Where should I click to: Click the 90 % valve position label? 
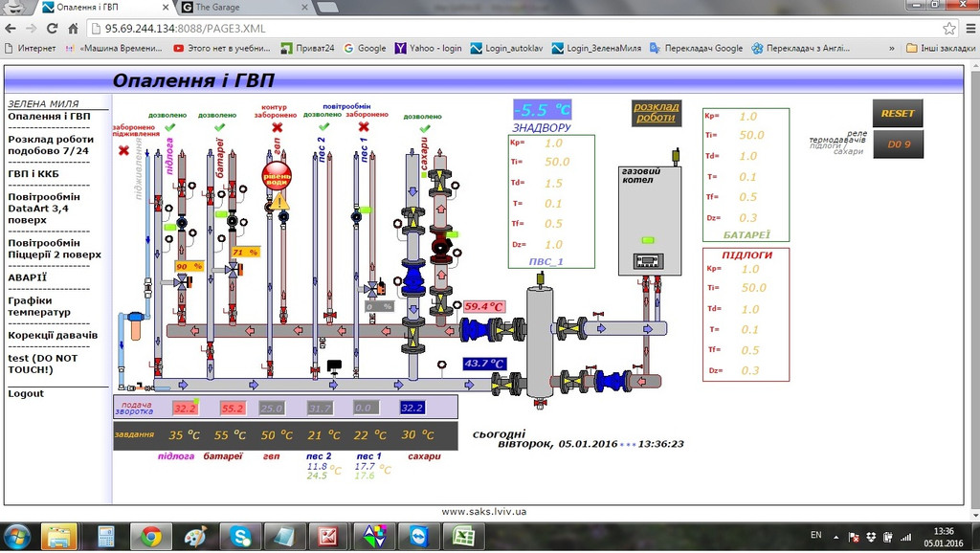point(189,266)
